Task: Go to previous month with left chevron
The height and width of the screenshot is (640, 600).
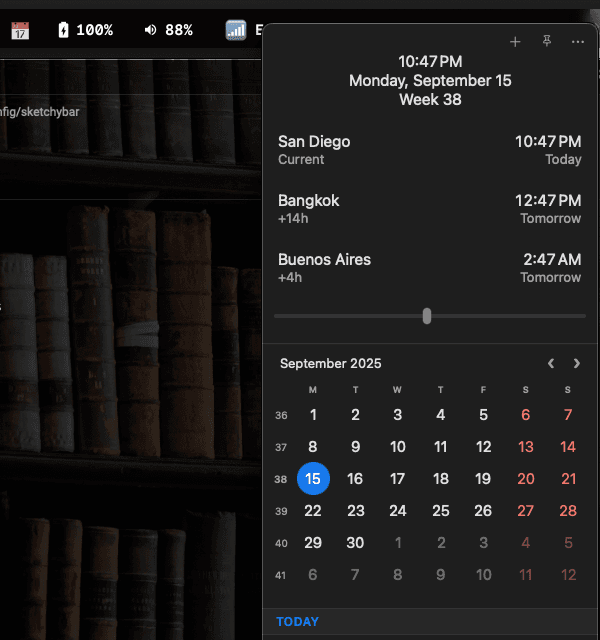Action: pyautogui.click(x=551, y=364)
